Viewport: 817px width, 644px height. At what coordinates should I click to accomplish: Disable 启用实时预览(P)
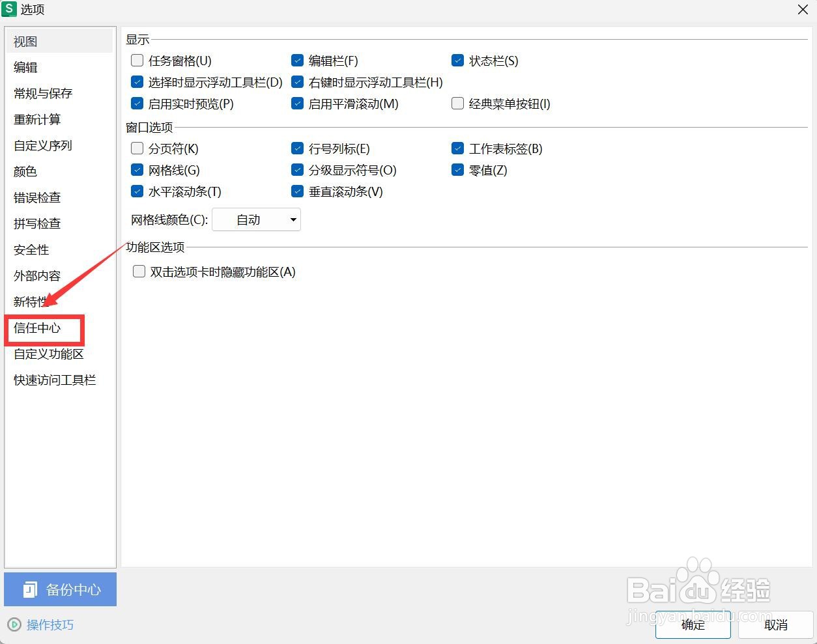tap(137, 104)
